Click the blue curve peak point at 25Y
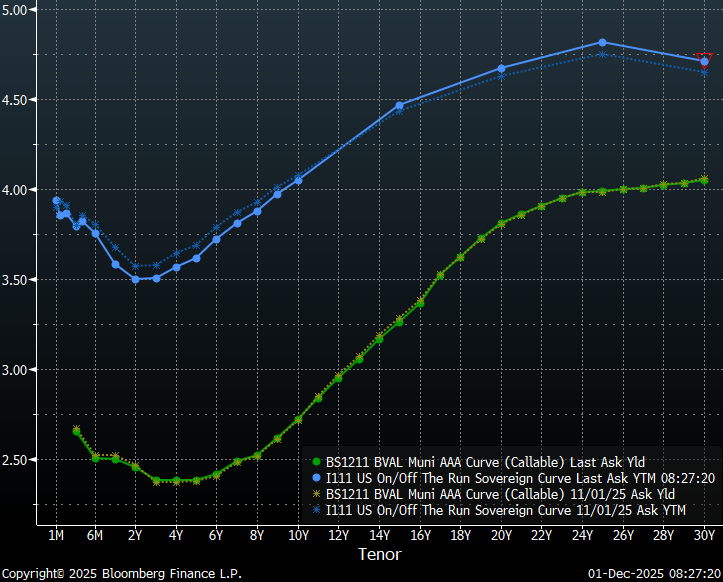723x582 pixels. [602, 42]
